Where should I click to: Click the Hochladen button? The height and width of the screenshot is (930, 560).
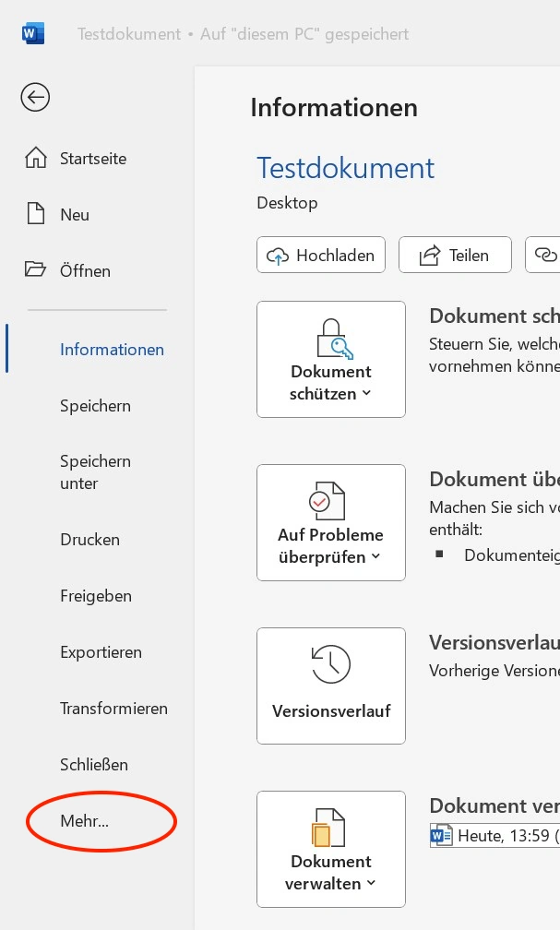click(x=321, y=256)
